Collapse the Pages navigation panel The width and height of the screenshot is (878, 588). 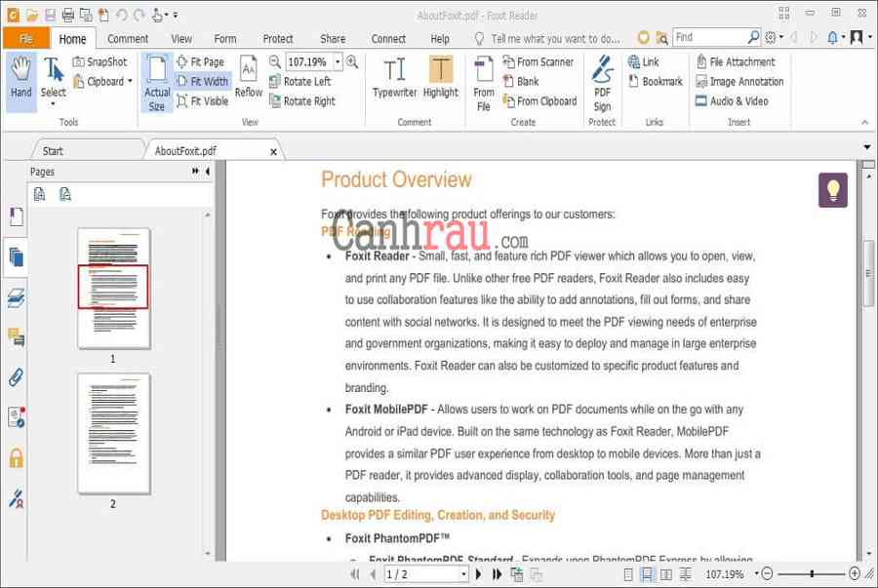pyautogui.click(x=208, y=172)
